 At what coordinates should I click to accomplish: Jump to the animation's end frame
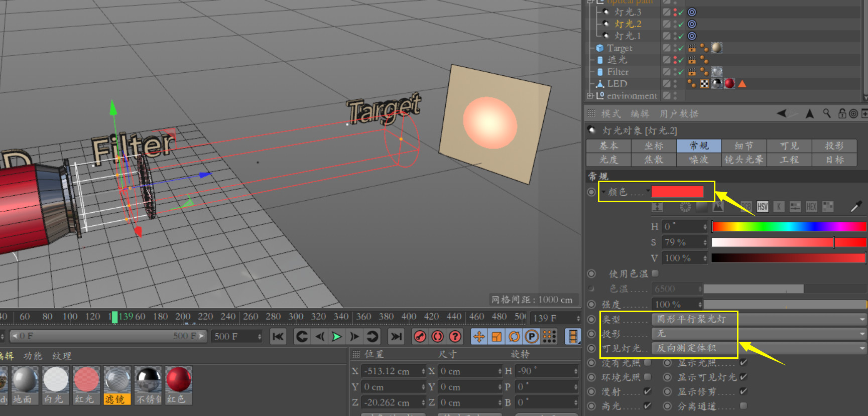pyautogui.click(x=397, y=336)
